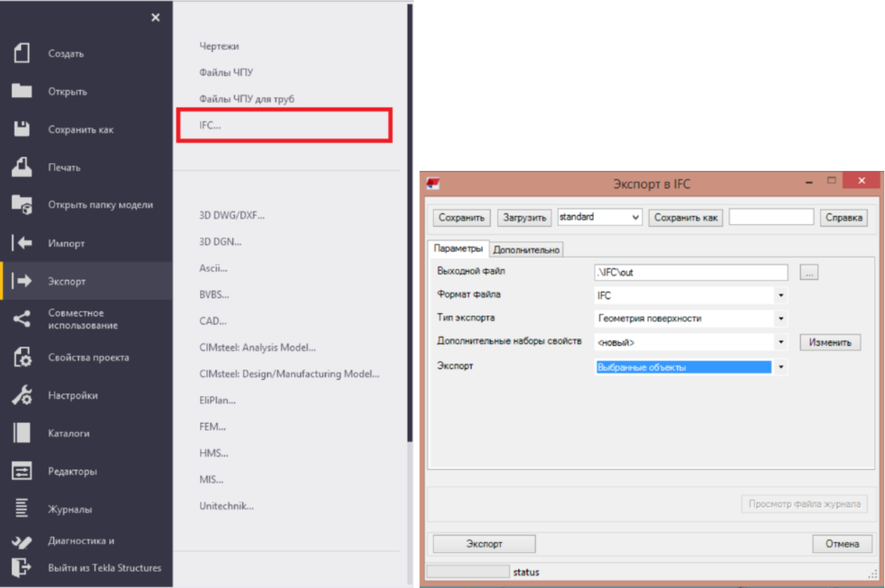Click the Настройки wrench icon

(22, 396)
